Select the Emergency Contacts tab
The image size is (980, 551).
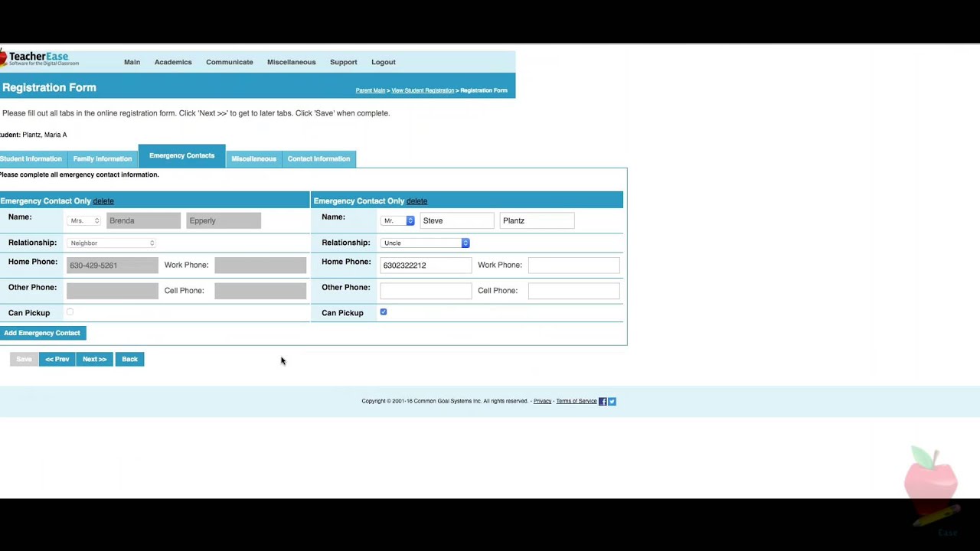point(181,155)
